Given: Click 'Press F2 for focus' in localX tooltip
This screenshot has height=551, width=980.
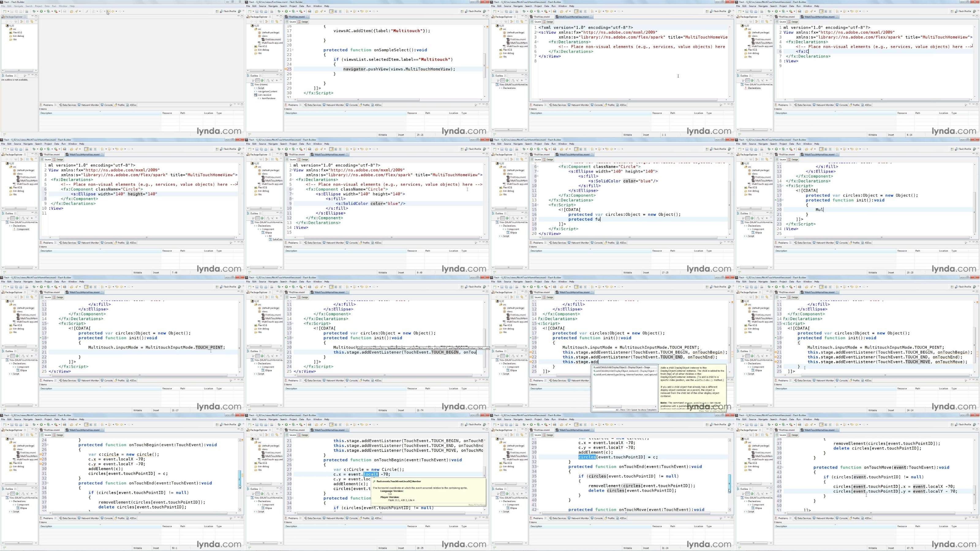Looking at the screenshot, I should [477, 505].
